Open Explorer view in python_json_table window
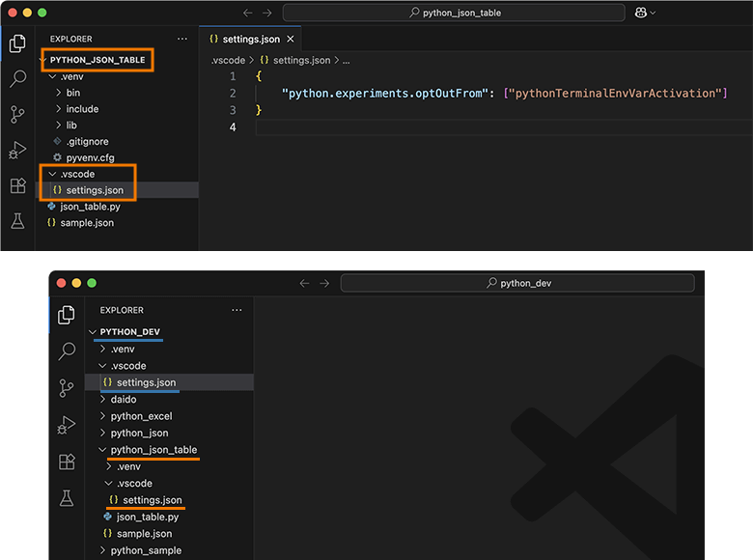 pos(17,43)
